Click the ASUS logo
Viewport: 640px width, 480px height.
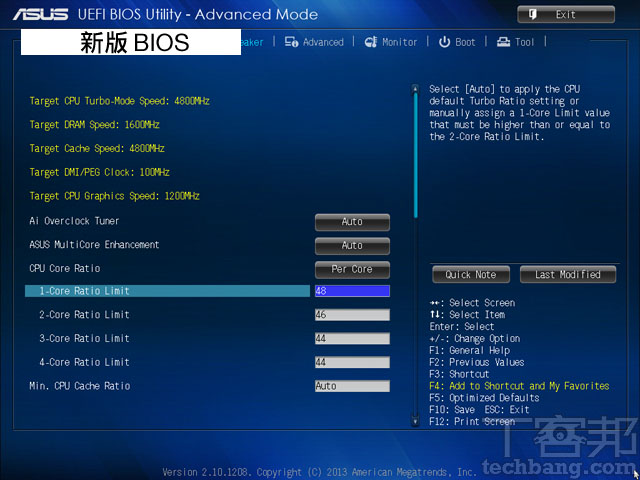click(x=40, y=15)
